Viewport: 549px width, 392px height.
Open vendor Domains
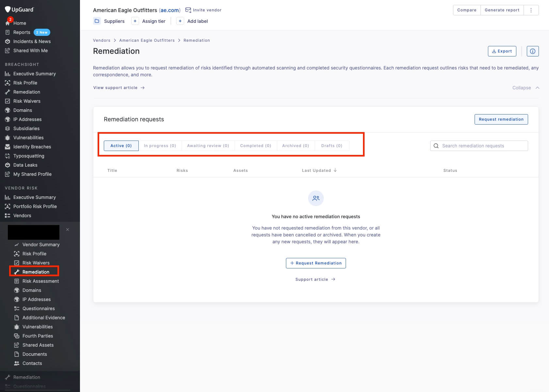[x=32, y=290]
